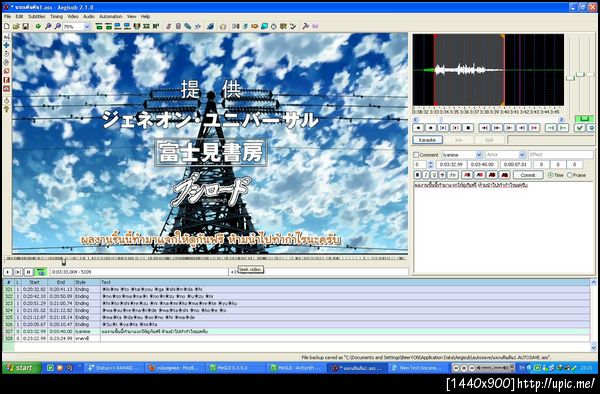
Task: Select the Standard crosshair visual tool
Action: tap(7, 37)
